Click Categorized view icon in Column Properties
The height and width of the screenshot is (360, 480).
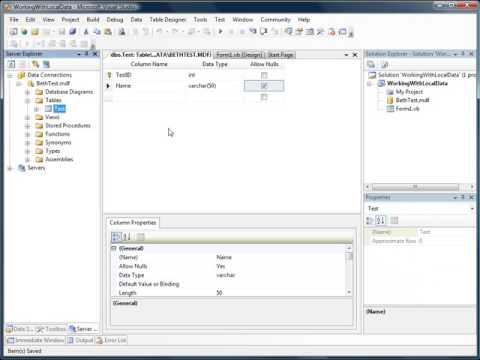coord(116,237)
